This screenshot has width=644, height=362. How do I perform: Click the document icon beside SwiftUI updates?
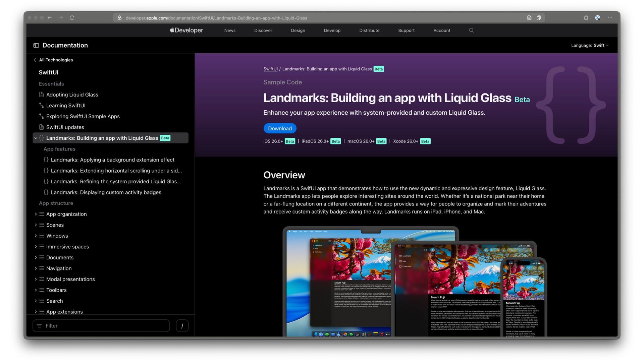click(x=41, y=127)
